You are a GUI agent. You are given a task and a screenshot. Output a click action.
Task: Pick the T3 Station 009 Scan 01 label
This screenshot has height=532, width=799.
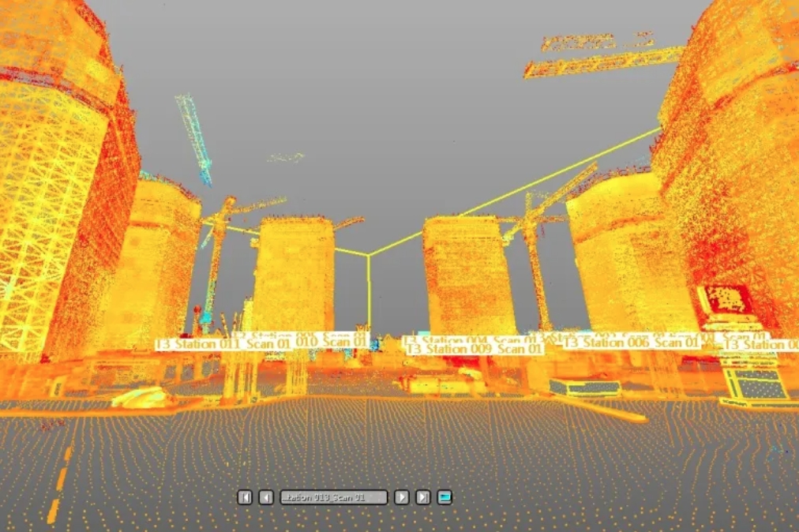(475, 349)
